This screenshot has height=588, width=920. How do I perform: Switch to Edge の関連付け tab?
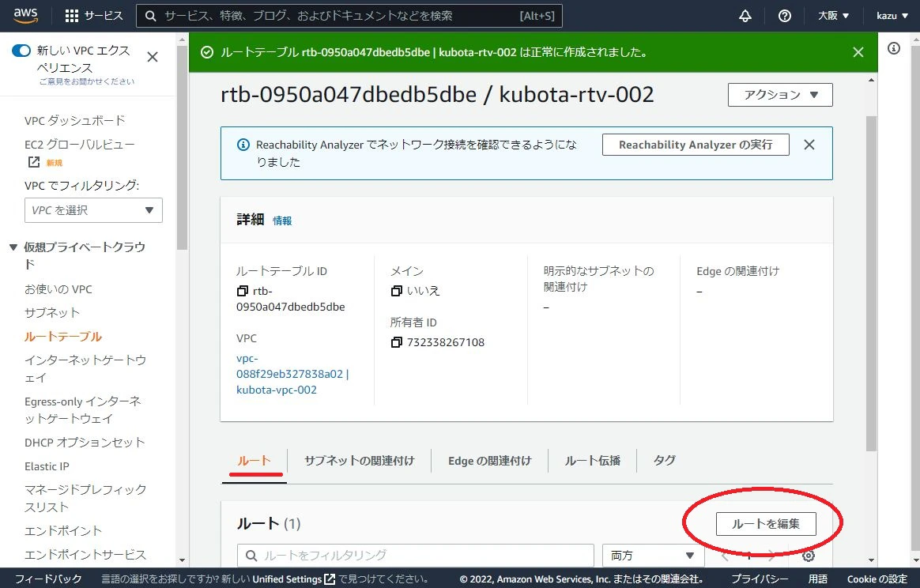coord(490,461)
